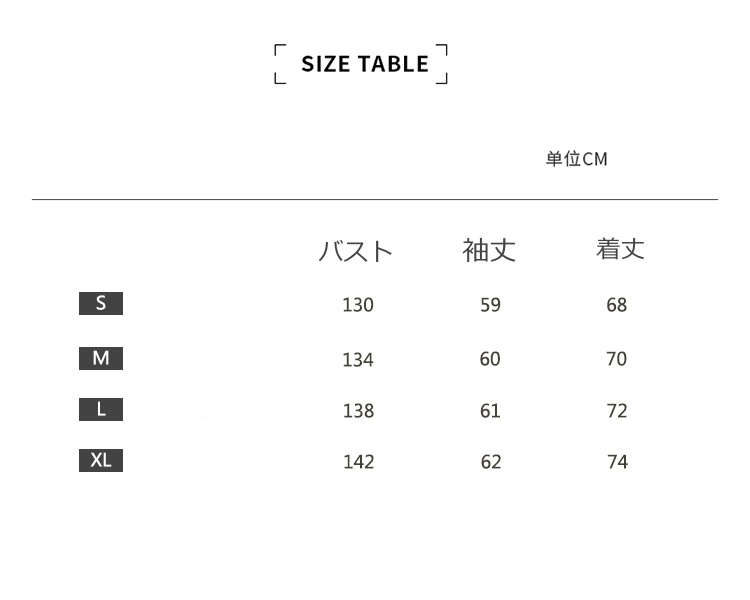This screenshot has height=600, width=750.
Task: Click sleeve length value 62
Action: (x=490, y=462)
